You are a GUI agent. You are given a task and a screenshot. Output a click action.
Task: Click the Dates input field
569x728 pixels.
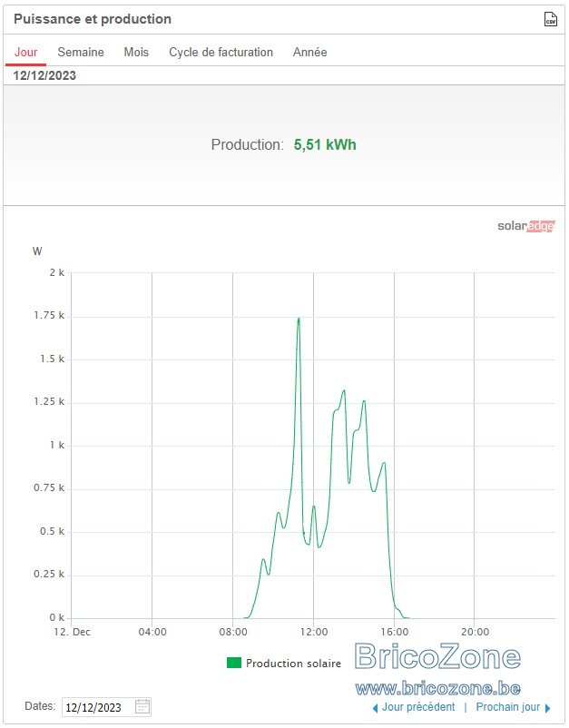(x=106, y=706)
